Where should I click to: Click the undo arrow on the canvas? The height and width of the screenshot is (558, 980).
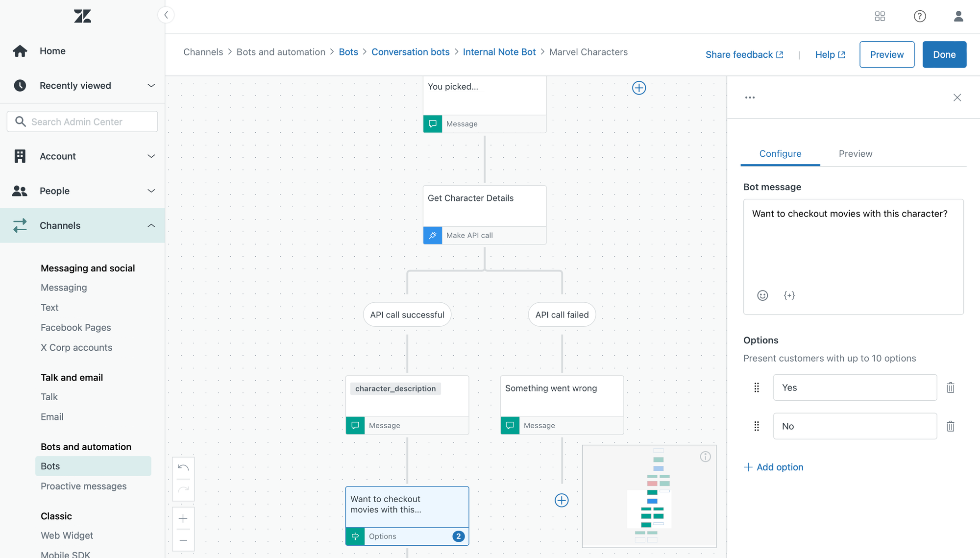click(x=183, y=467)
